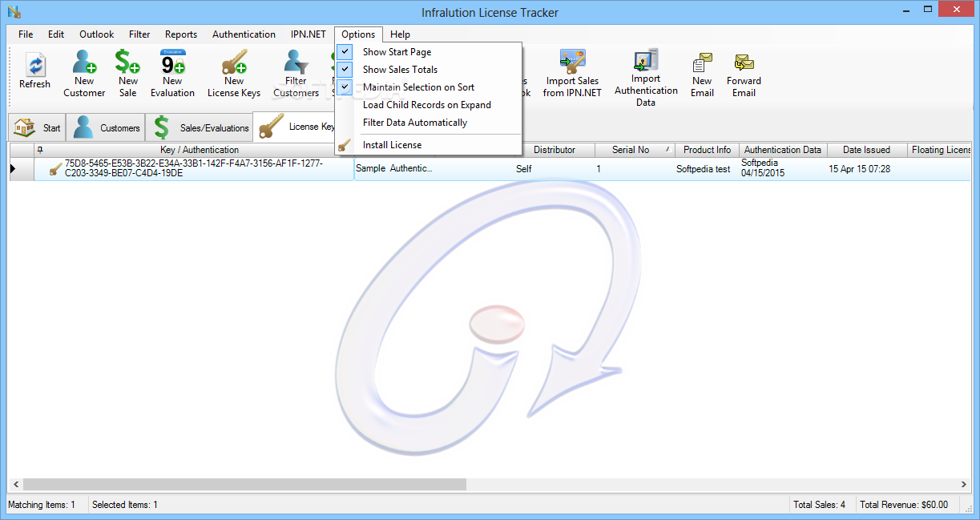The image size is (980, 520).
Task: Open the File menu
Action: pyautogui.click(x=26, y=34)
